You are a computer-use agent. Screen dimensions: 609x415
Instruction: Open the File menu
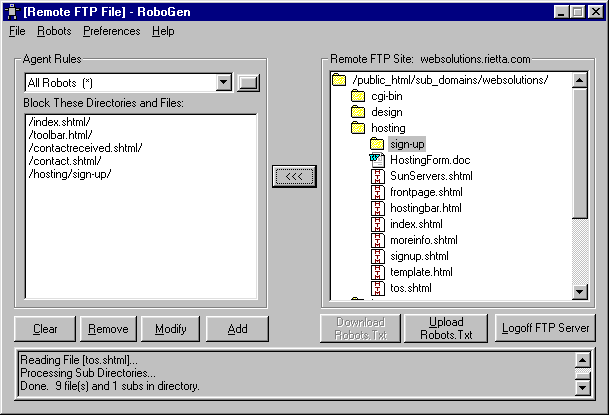(x=17, y=31)
